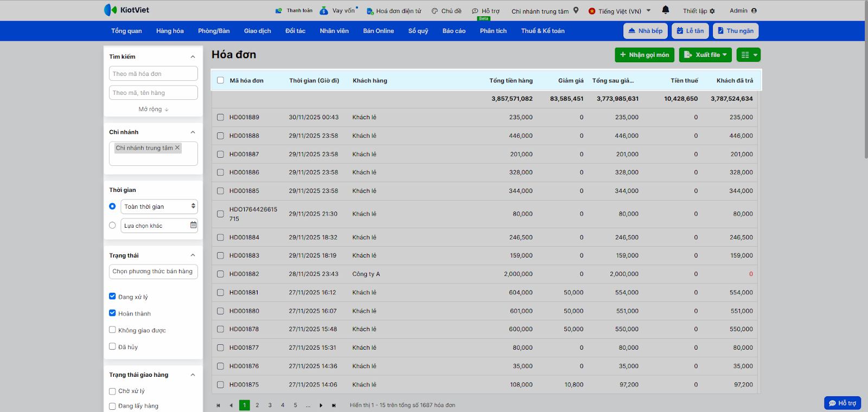Open the Đối tác menu
Viewport: 868px width, 412px height.
pyautogui.click(x=296, y=31)
